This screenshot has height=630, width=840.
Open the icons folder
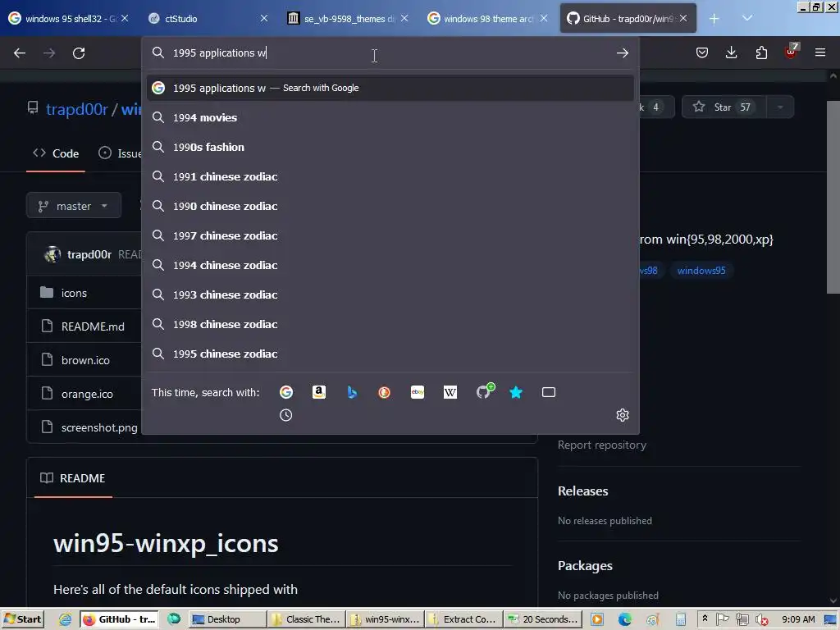pyautogui.click(x=74, y=293)
